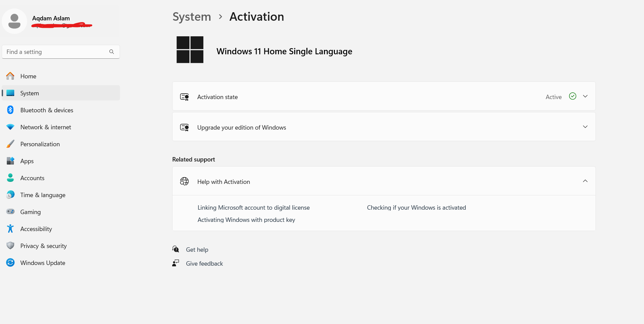Select the Privacy & security shield icon
Image resolution: width=644 pixels, height=324 pixels.
pos(10,246)
